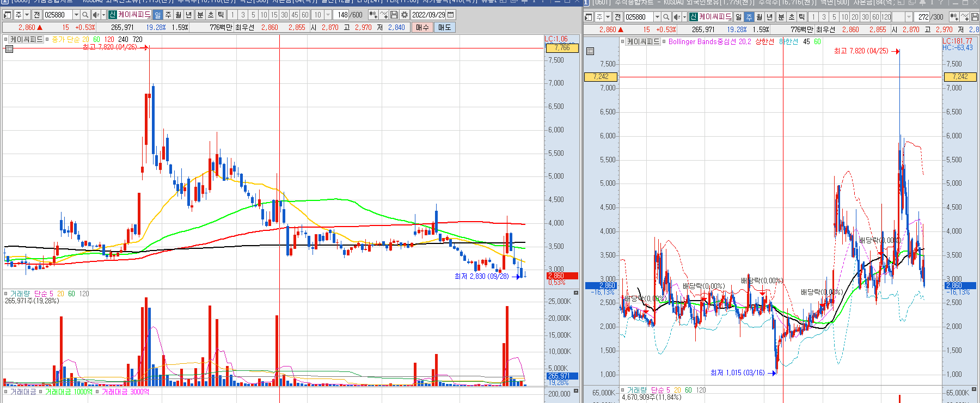Click the speaker icon in left chart toolbar

coord(96,15)
